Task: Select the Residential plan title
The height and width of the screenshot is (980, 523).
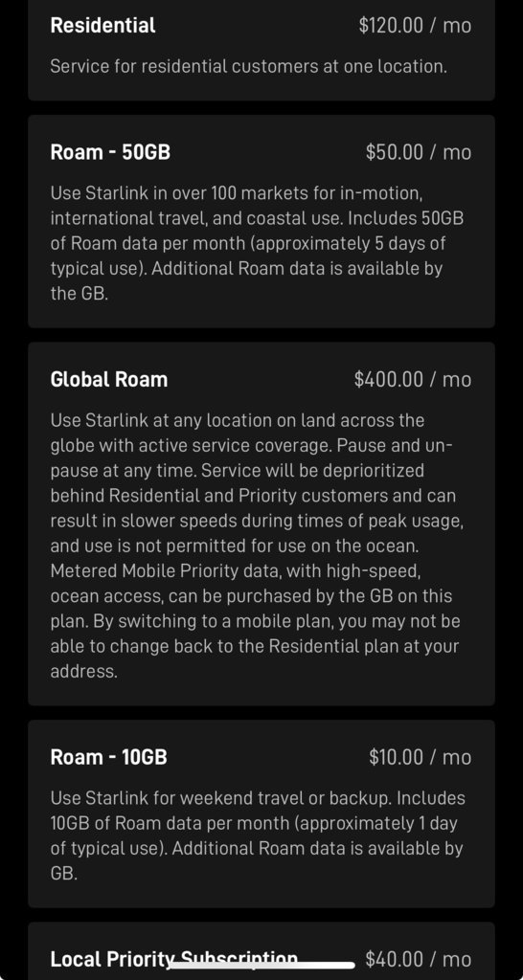Action: [x=102, y=26]
